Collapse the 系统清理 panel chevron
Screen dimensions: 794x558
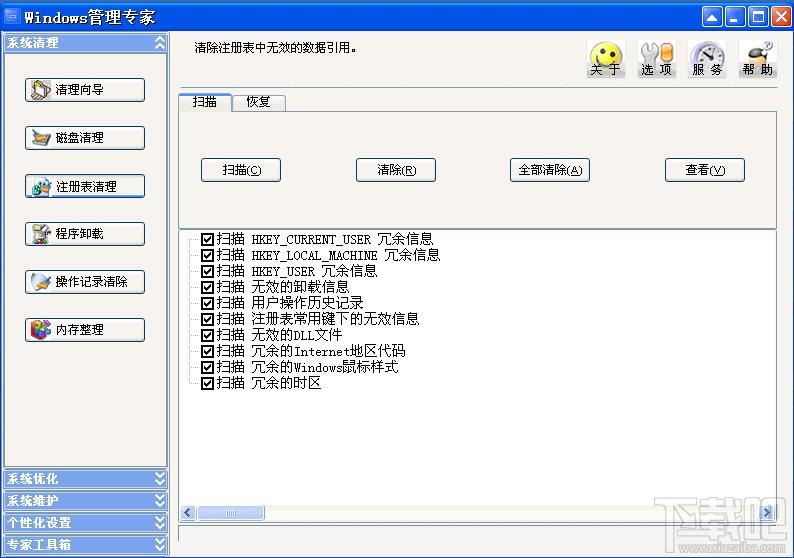pos(160,43)
